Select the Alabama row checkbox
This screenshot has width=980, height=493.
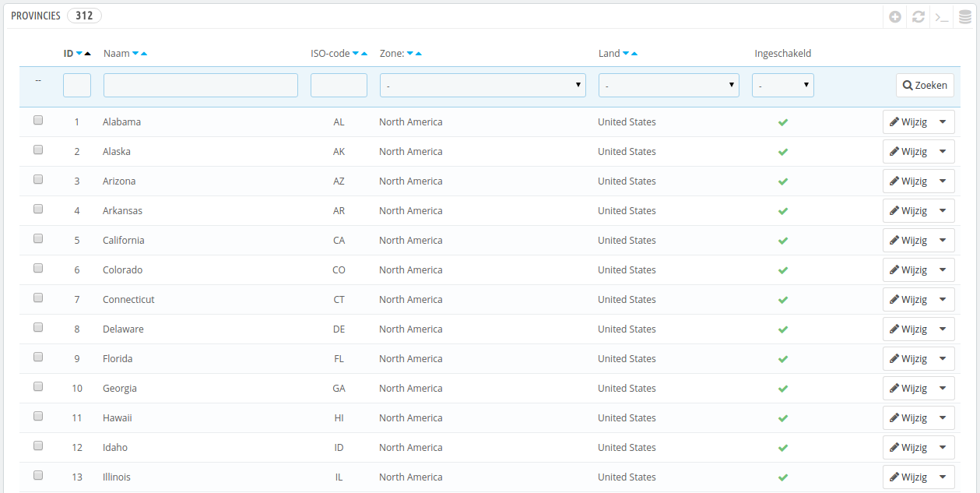pos(38,120)
